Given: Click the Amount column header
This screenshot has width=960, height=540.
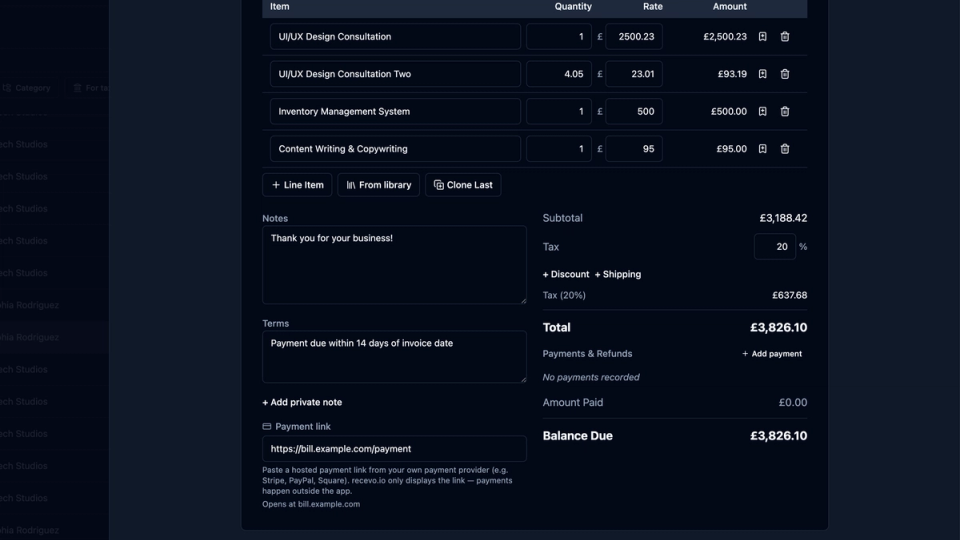Looking at the screenshot, I should click(x=730, y=6).
